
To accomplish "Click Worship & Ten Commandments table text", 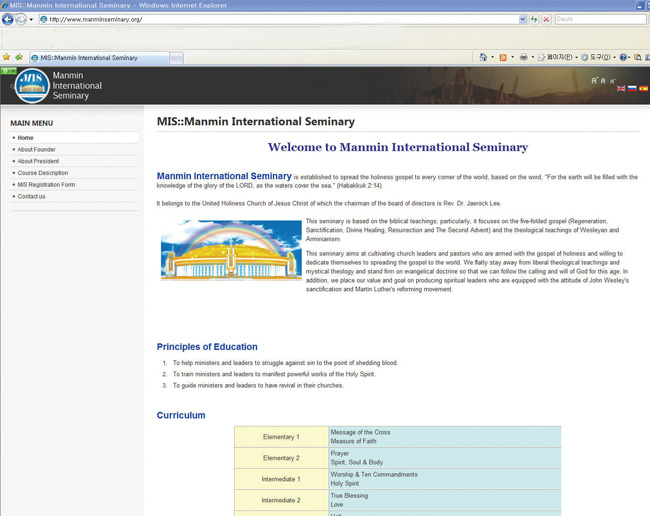I will point(374,475).
